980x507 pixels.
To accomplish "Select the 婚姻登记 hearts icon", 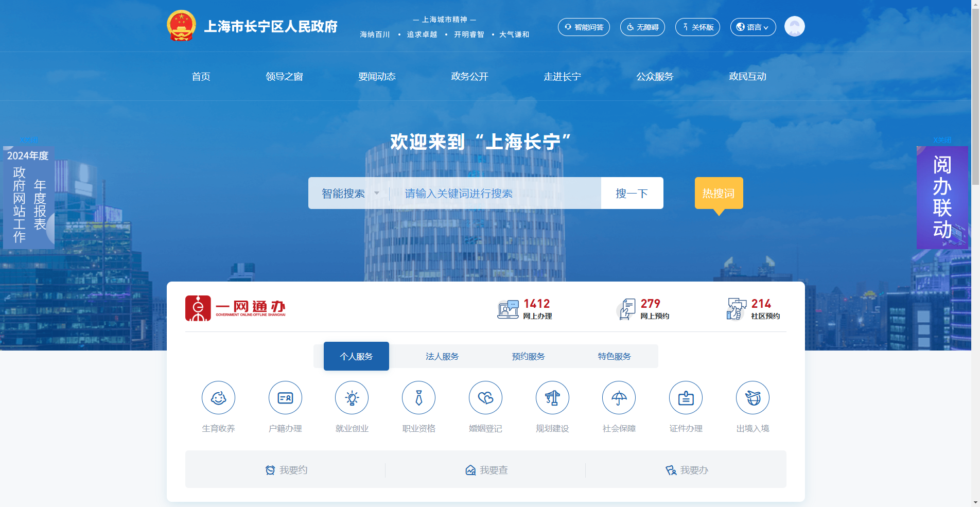I will (x=485, y=397).
